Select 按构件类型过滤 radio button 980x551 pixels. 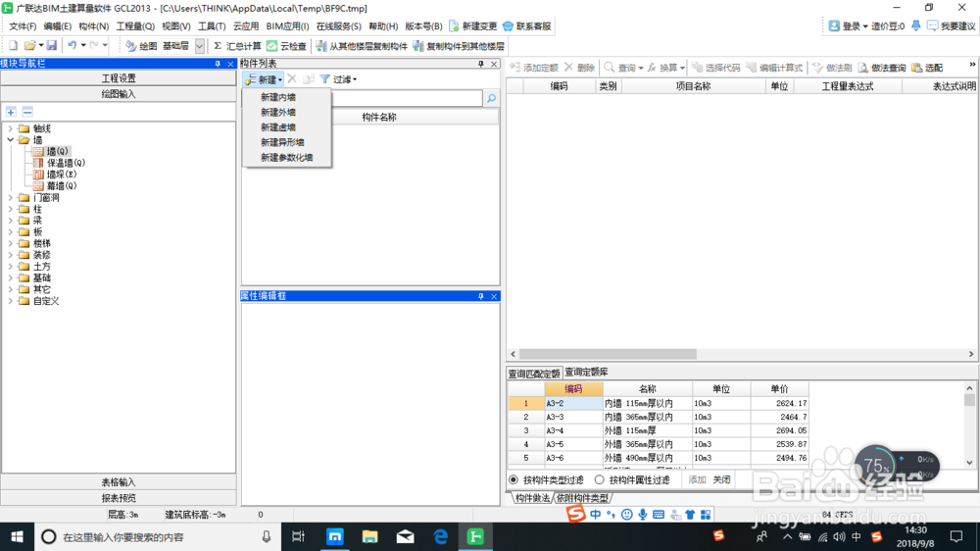(x=514, y=479)
